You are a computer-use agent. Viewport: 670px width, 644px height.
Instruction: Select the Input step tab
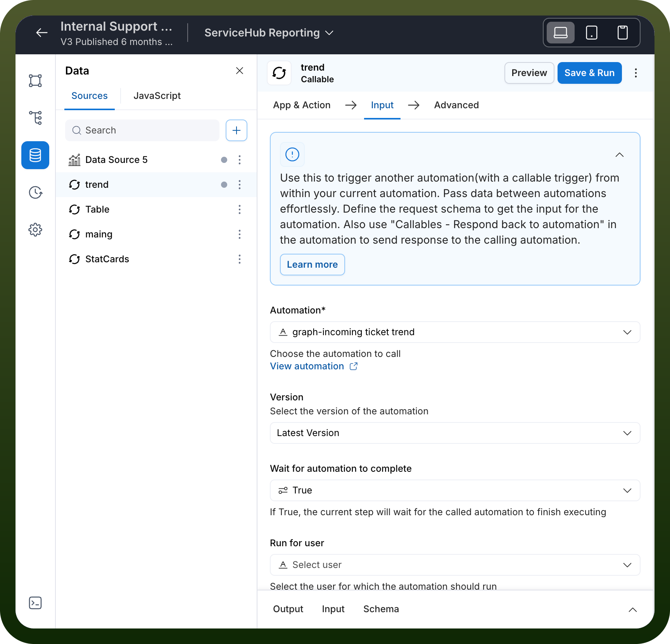point(382,105)
